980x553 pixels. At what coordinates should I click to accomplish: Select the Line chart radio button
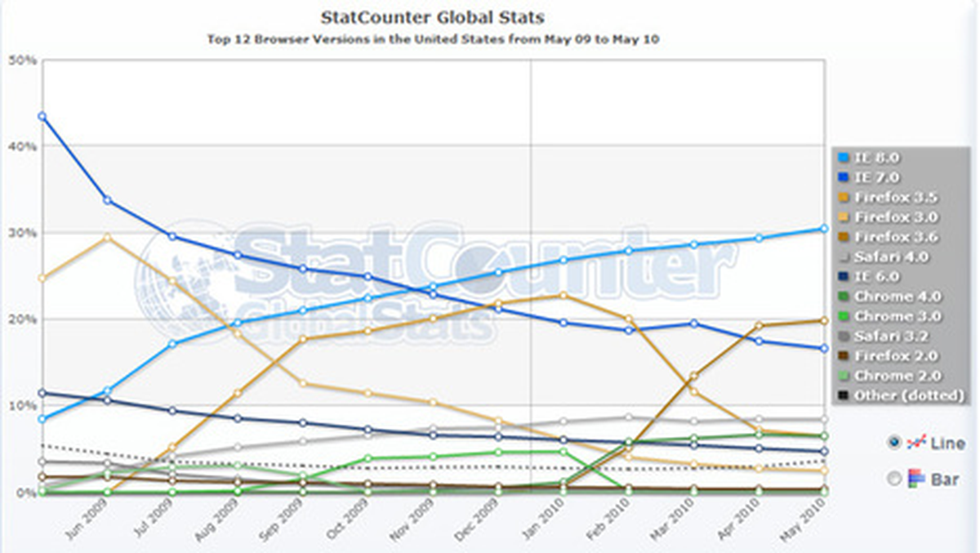[894, 443]
